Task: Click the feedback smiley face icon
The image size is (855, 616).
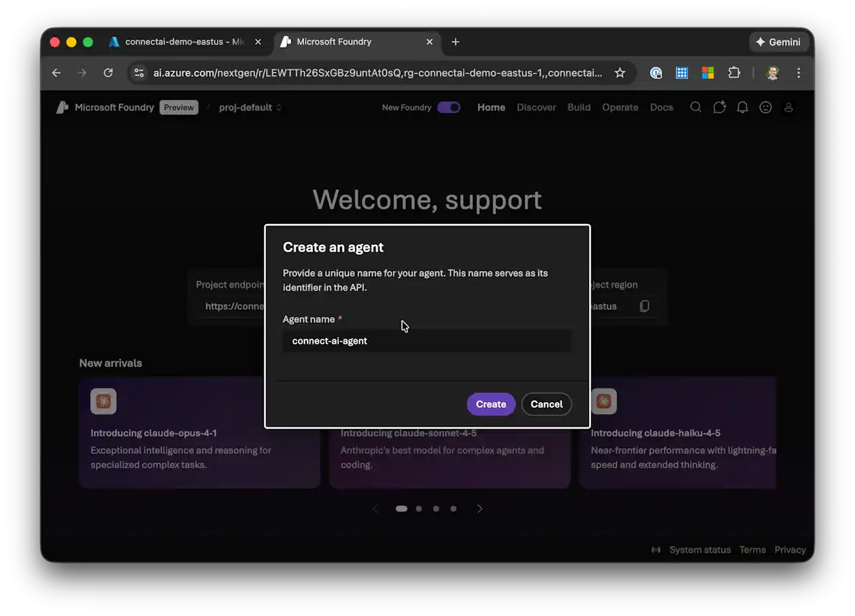Action: (x=766, y=107)
